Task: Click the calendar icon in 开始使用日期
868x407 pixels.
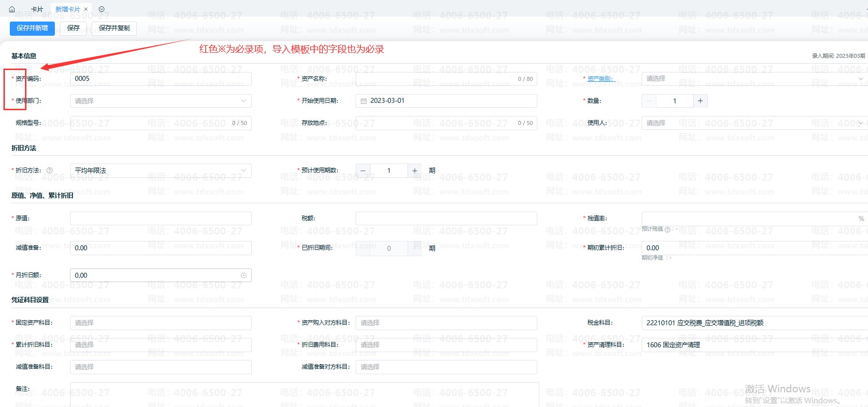Action: pyautogui.click(x=363, y=101)
